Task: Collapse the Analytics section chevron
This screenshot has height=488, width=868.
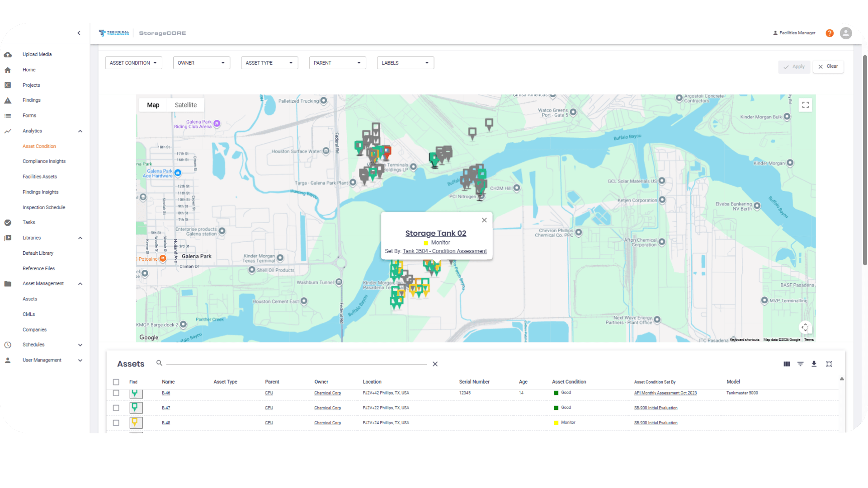Action: tap(80, 131)
